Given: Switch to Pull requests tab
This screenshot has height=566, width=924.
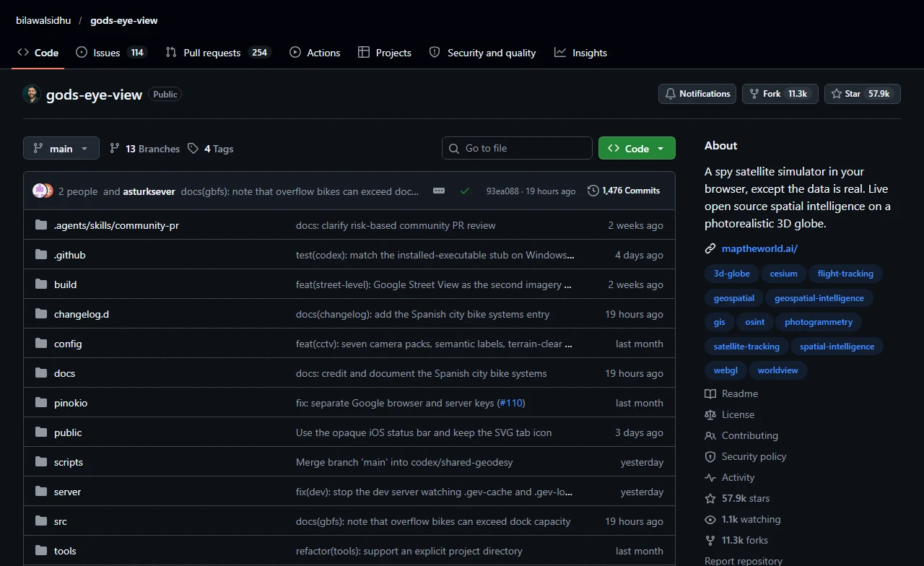Looking at the screenshot, I should pyautogui.click(x=218, y=53).
